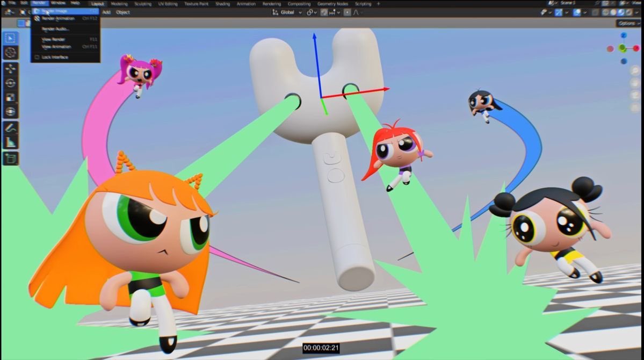Screen dimensions: 644x360
Task: Open the Help menu
Action: pyautogui.click(x=75, y=3)
